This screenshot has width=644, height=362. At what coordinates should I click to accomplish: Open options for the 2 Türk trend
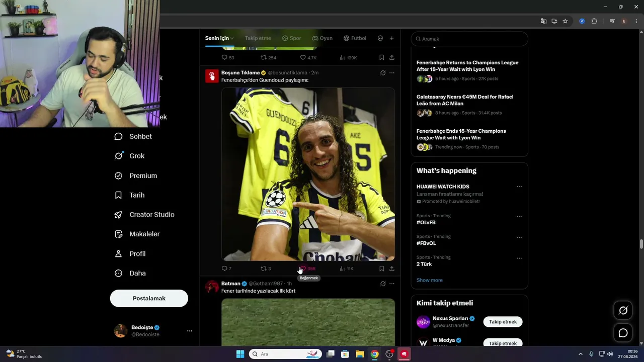(x=519, y=258)
